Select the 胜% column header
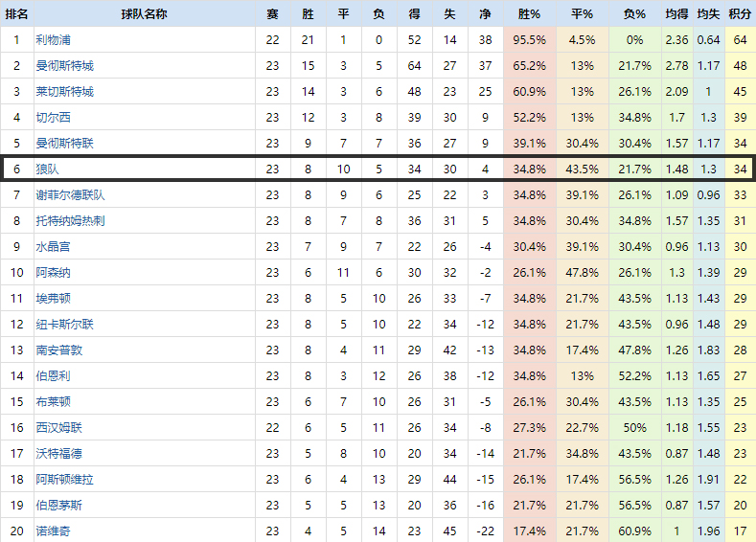 click(x=529, y=14)
